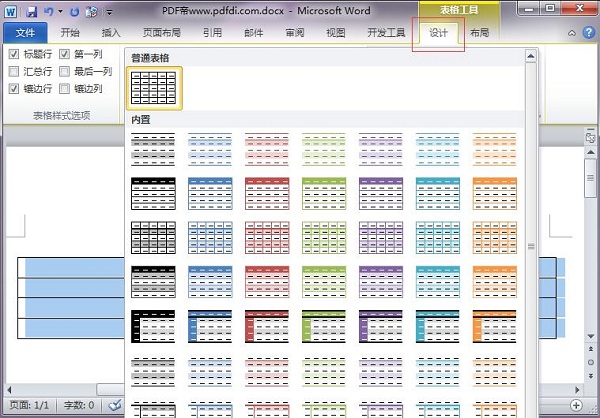Image resolution: width=600 pixels, height=418 pixels.
Task: Click horizontal scrollbar right arrow
Action: pyautogui.click(x=577, y=390)
